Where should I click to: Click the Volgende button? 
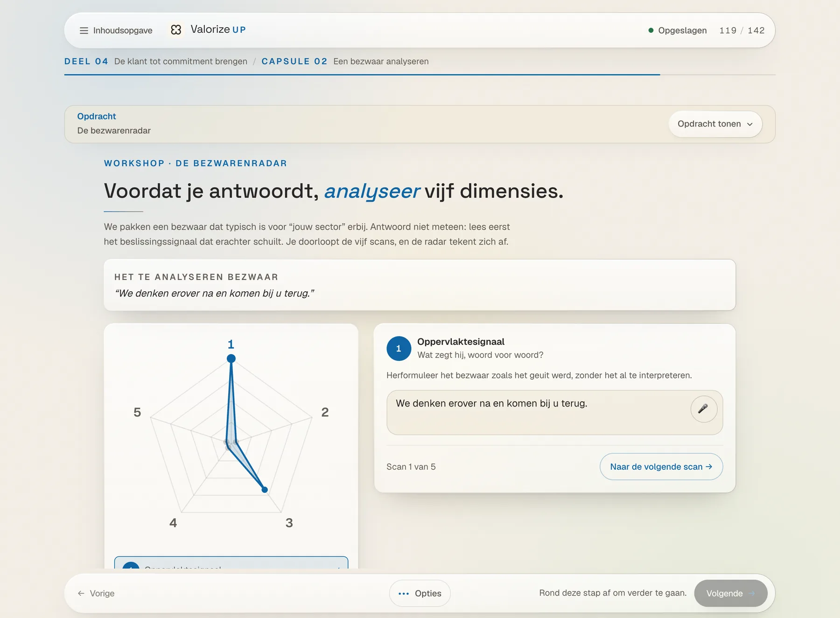click(730, 593)
